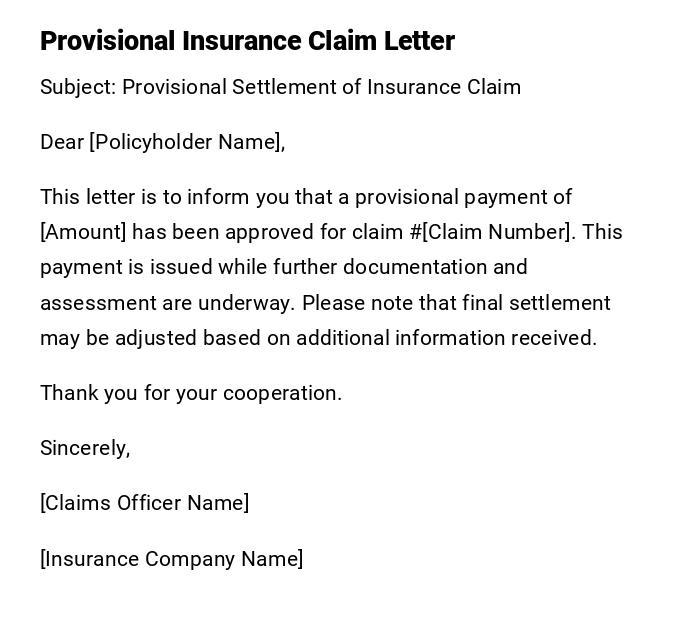This screenshot has width=700, height=621.
Task: Select the [Policyholder Name] placeholder
Action: [187, 142]
